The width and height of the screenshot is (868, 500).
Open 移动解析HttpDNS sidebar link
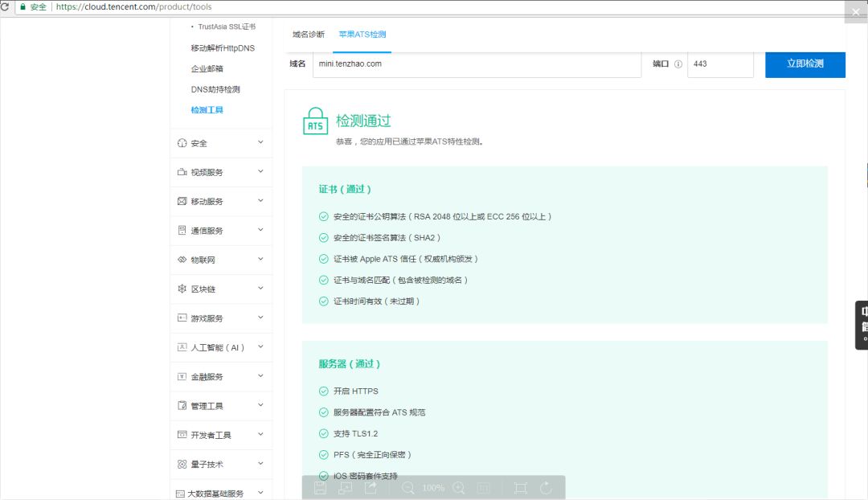(223, 48)
